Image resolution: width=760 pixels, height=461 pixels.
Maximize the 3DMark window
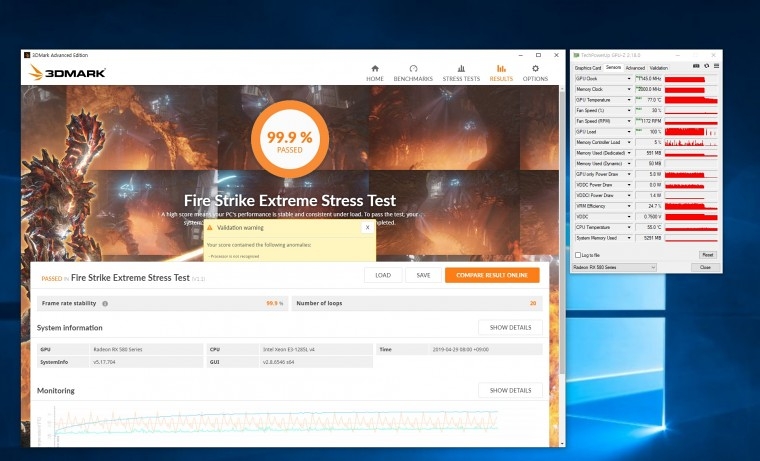pos(538,55)
